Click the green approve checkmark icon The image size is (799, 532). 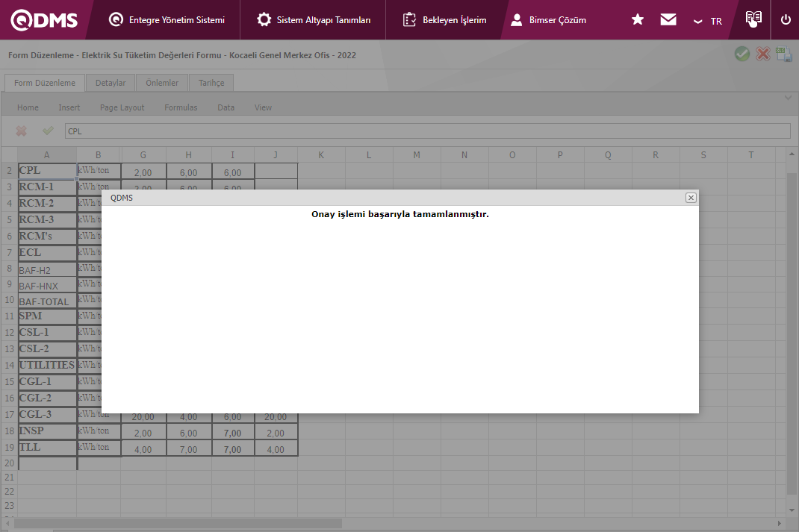point(742,54)
